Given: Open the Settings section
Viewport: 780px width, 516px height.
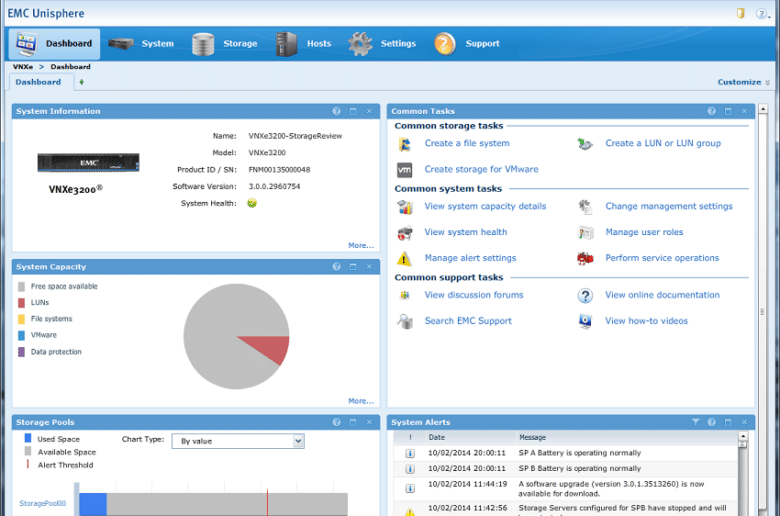Looking at the screenshot, I should [x=382, y=44].
